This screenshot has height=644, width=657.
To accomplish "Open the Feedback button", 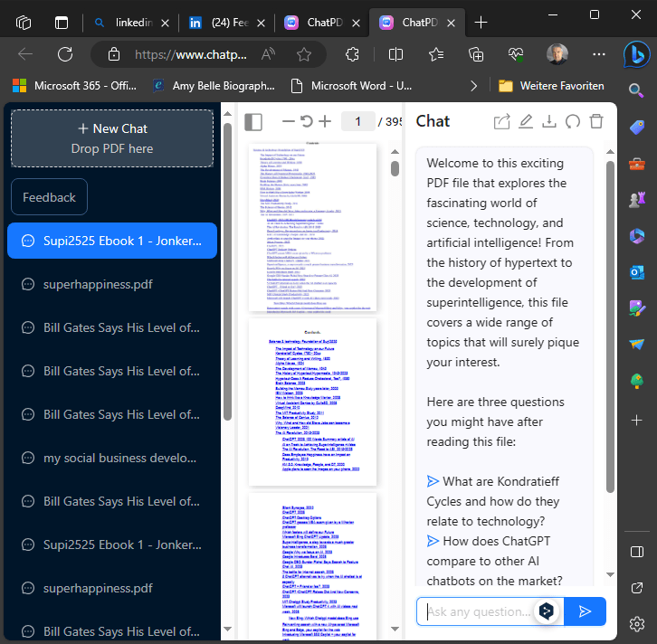I will (49, 197).
